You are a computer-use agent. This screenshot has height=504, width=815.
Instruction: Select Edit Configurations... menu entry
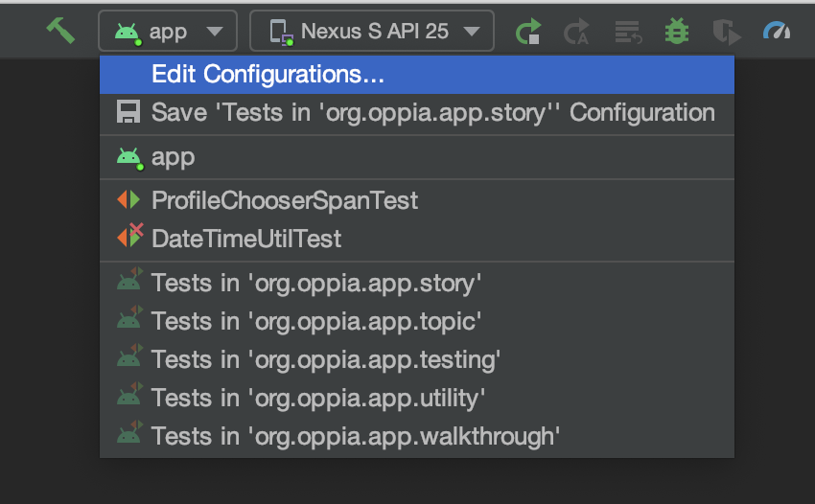point(417,75)
